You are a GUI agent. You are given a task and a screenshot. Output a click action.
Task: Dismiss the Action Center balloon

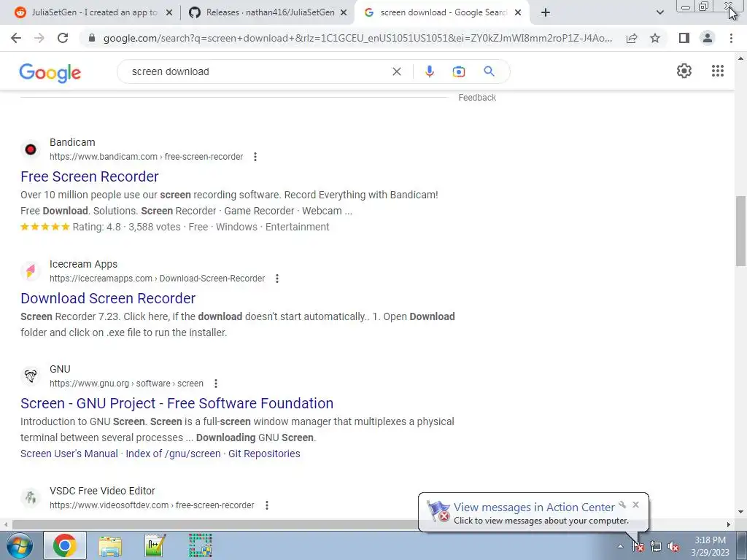click(x=635, y=505)
